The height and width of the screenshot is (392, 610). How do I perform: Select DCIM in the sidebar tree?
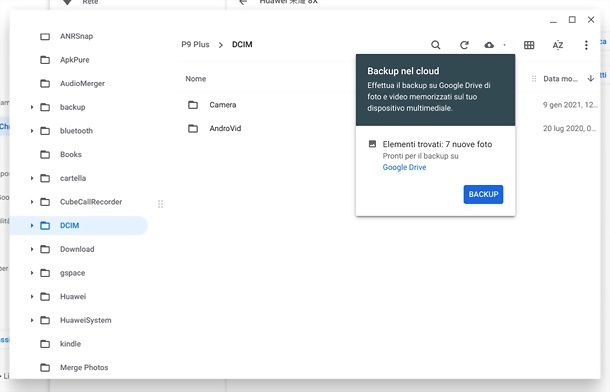(78, 226)
